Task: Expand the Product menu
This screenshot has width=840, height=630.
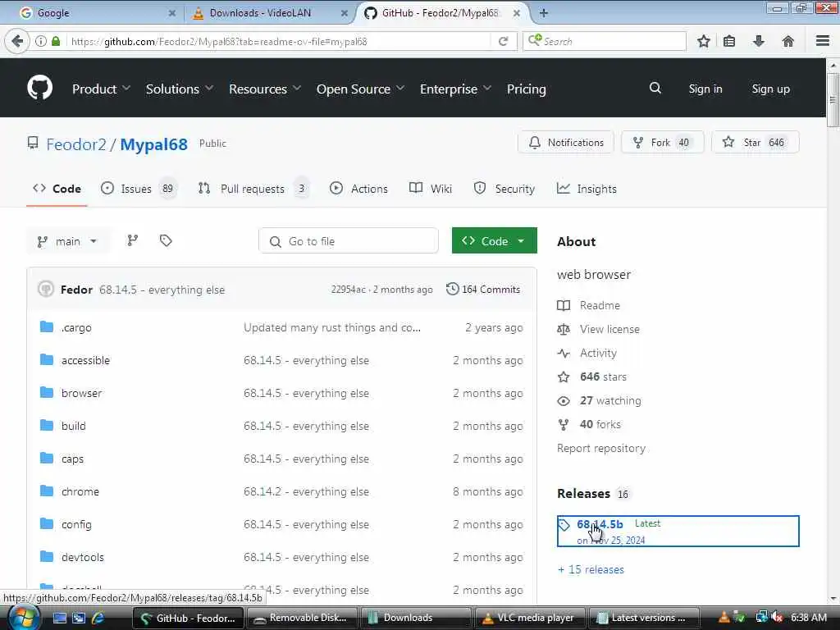Action: click(x=101, y=89)
